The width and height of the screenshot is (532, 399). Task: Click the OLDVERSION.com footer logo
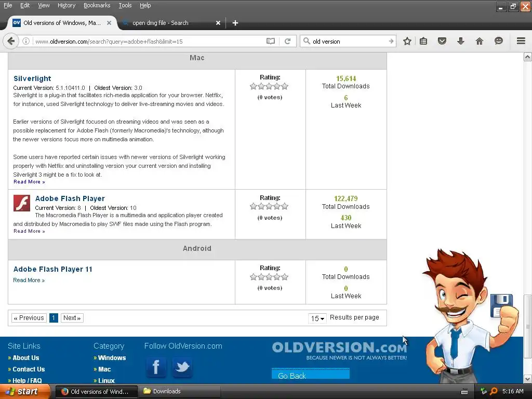pyautogui.click(x=339, y=351)
